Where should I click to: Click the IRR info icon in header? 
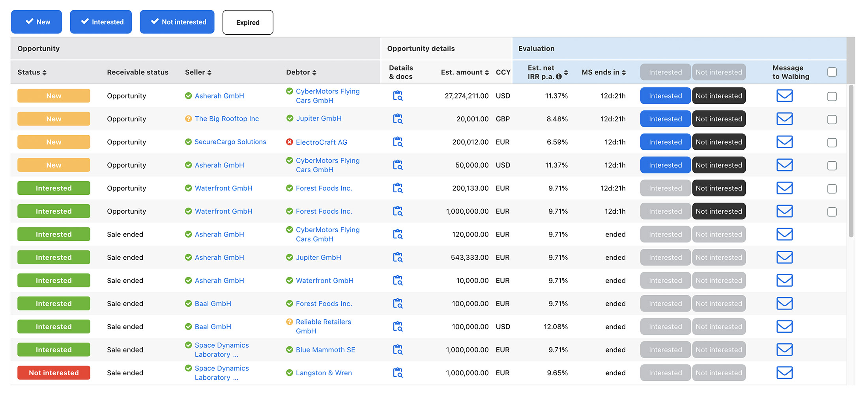[559, 76]
